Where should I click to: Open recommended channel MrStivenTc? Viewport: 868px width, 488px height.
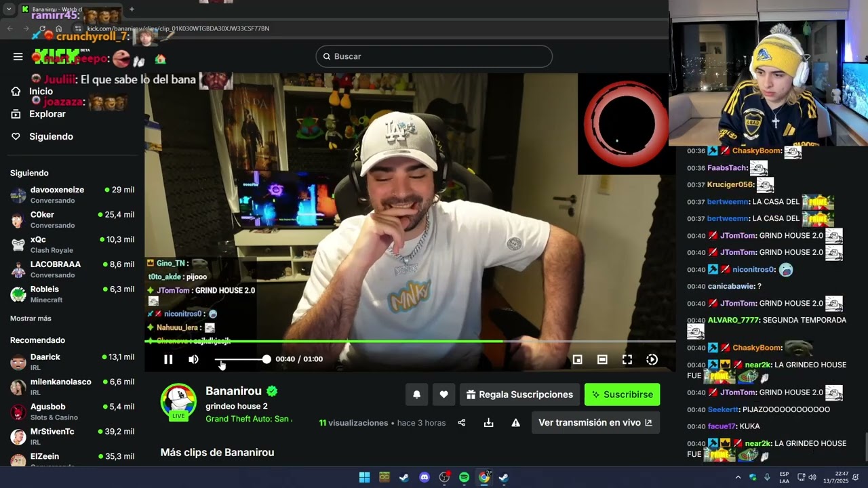pos(72,436)
